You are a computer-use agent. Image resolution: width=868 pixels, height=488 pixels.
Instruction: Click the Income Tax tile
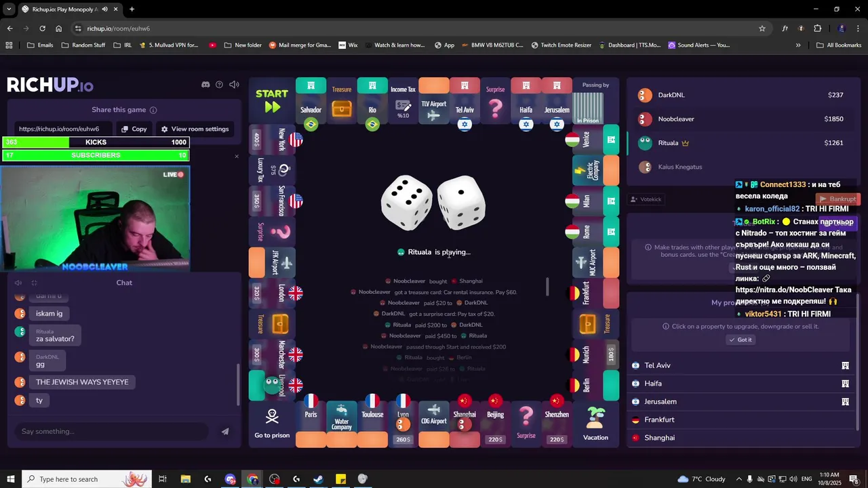click(x=403, y=102)
